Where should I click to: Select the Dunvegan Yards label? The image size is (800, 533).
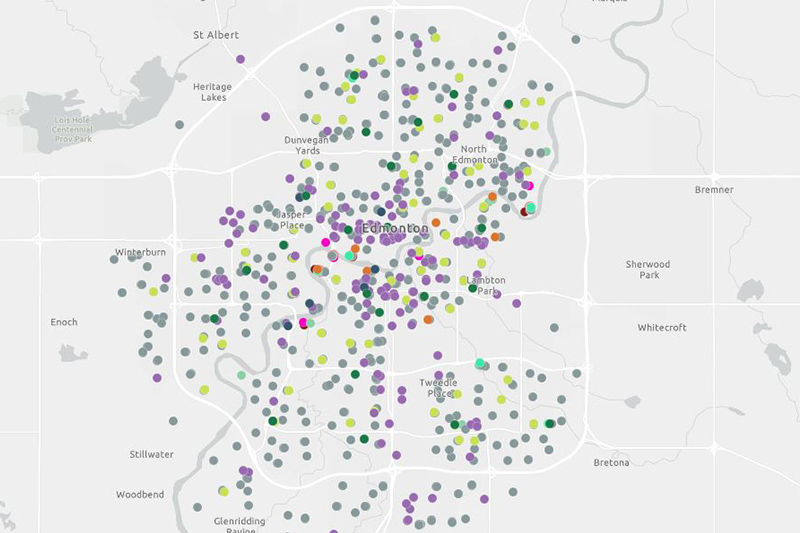[306, 146]
